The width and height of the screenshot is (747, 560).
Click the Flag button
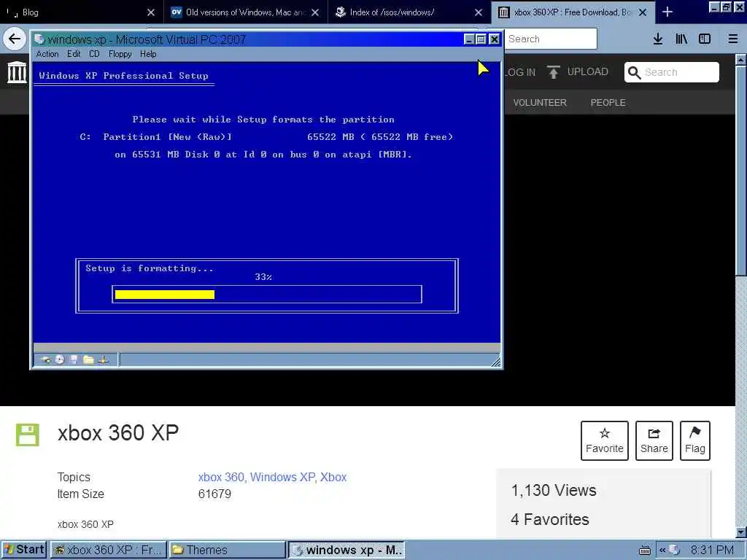pyautogui.click(x=695, y=440)
